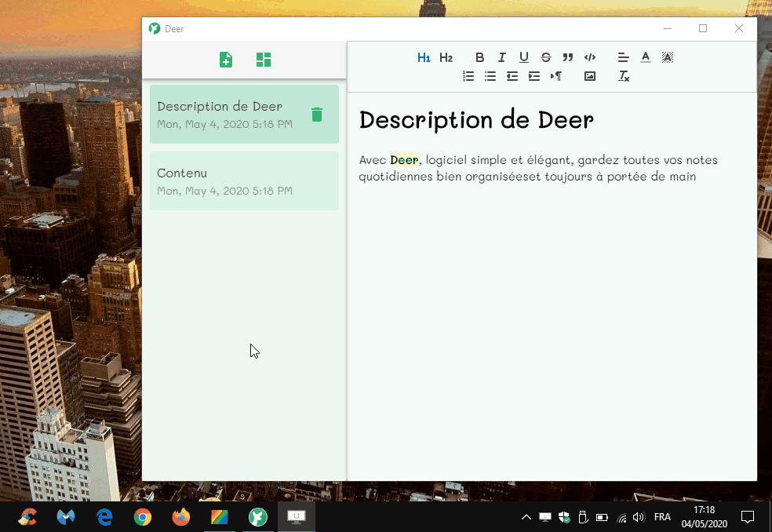Open the USB safely remove tray icon
Viewport: 772px width, 532px height.
tap(583, 517)
